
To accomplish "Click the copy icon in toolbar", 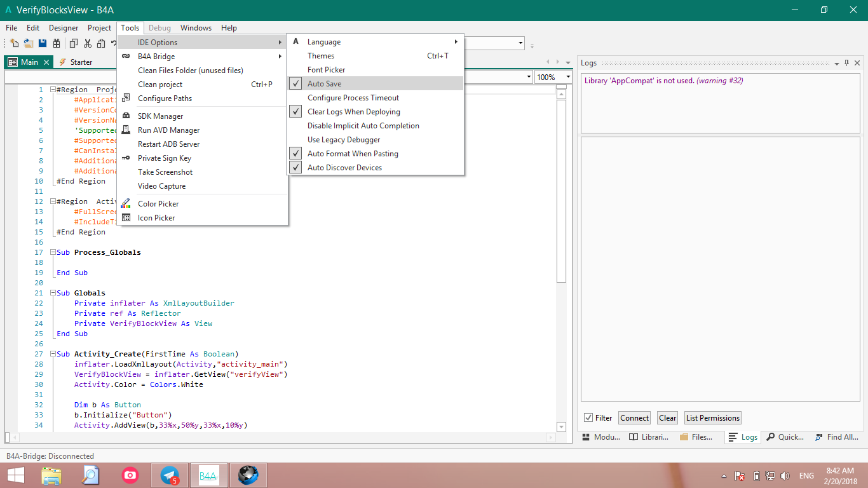I will point(74,43).
